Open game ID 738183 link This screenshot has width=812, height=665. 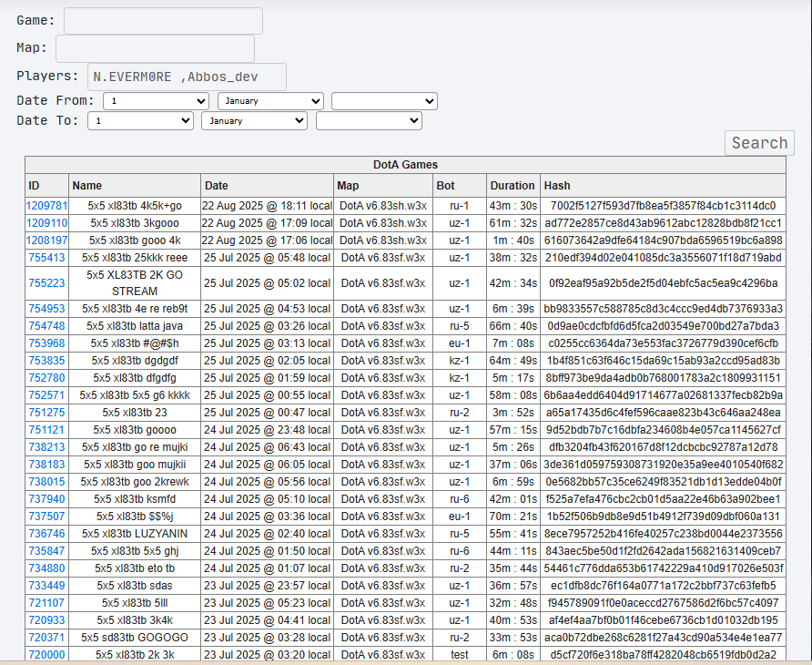tap(46, 465)
